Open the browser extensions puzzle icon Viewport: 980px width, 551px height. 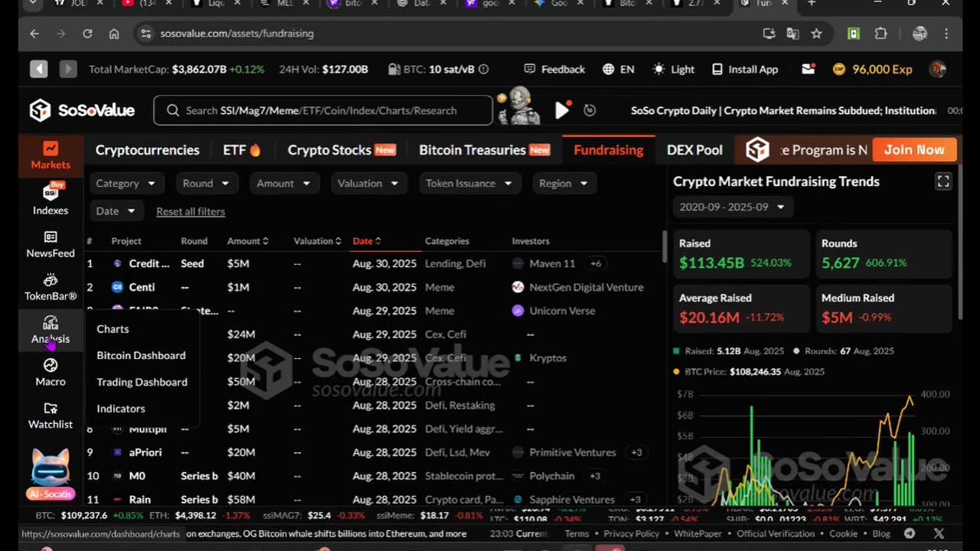880,34
